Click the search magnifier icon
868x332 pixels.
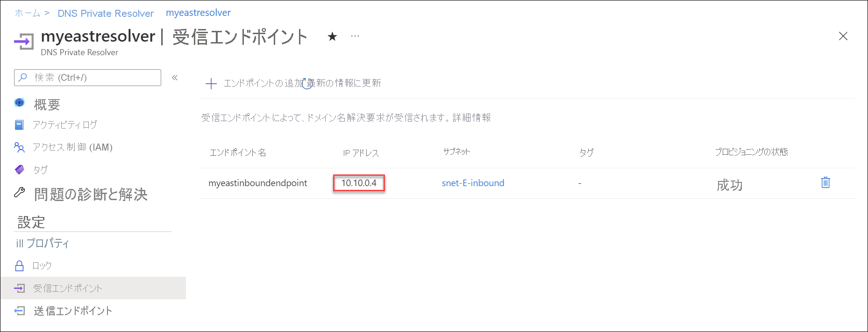pyautogui.click(x=22, y=78)
